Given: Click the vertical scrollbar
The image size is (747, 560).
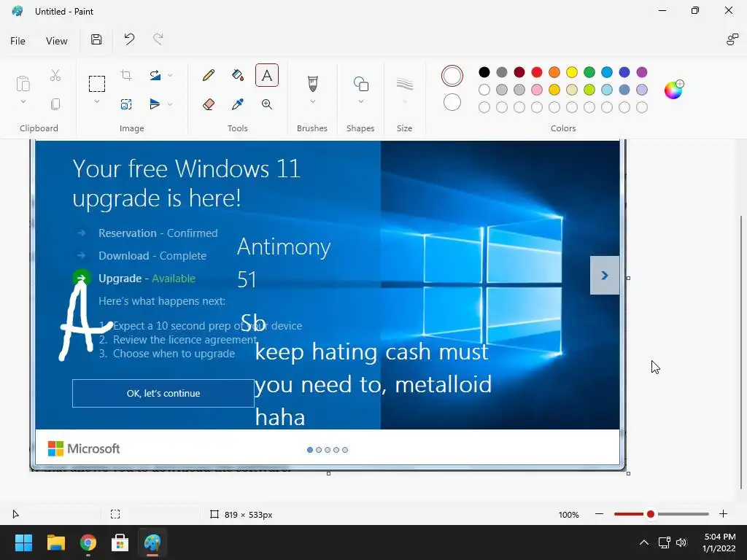Looking at the screenshot, I should click(x=741, y=352).
